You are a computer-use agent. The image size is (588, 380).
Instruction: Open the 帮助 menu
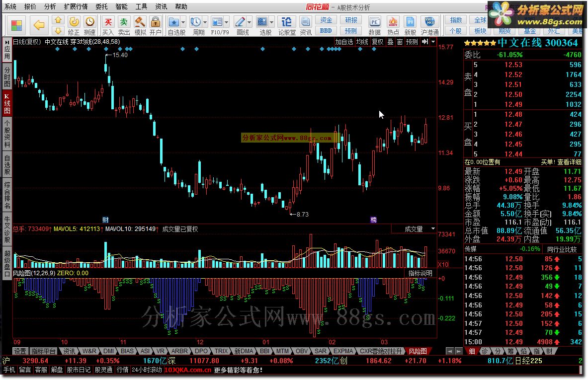click(181, 6)
